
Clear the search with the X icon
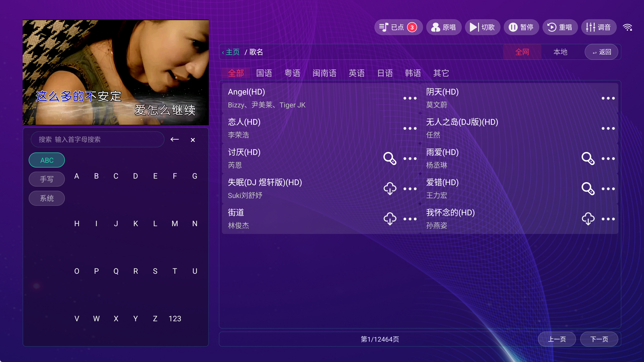click(193, 140)
